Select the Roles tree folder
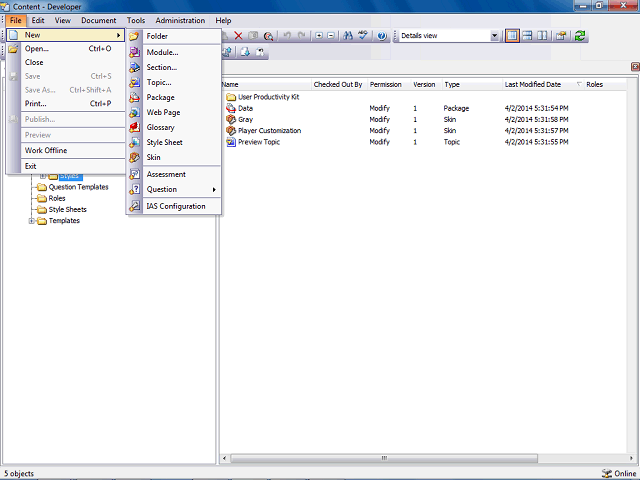Viewport: 640px width, 480px height. point(57,198)
